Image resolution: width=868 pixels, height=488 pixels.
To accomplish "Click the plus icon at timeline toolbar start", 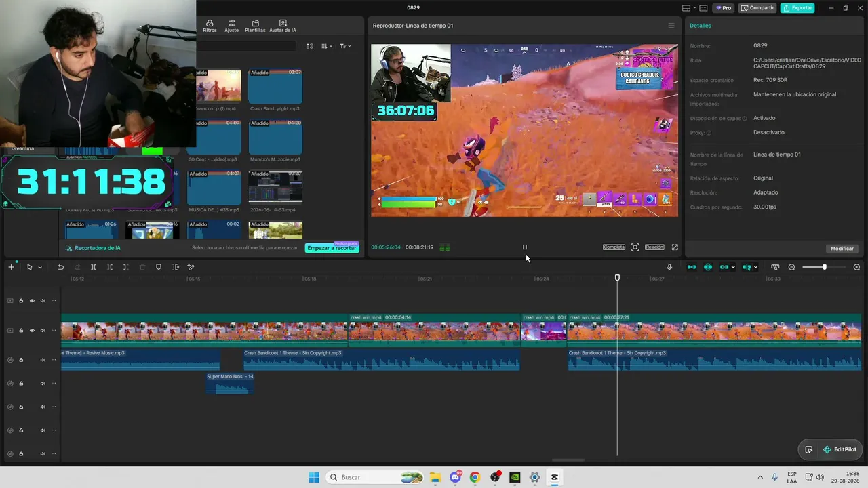I will (x=11, y=267).
